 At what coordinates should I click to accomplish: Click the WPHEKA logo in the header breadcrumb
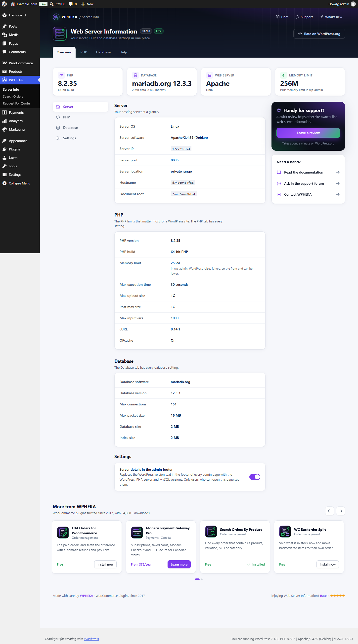[x=56, y=17]
